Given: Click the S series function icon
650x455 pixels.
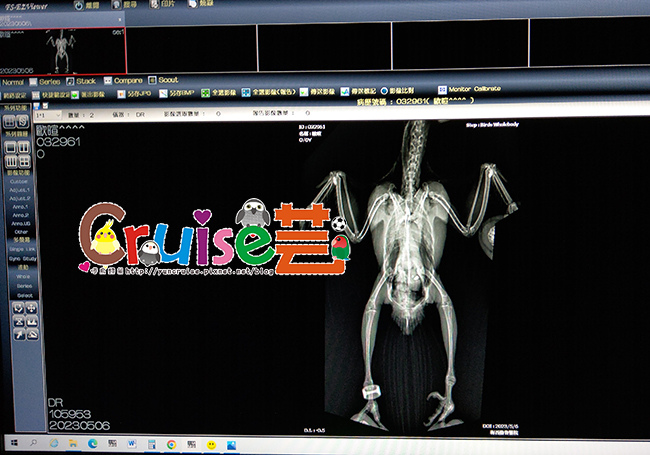Looking at the screenshot, I should pyautogui.click(x=22, y=121).
